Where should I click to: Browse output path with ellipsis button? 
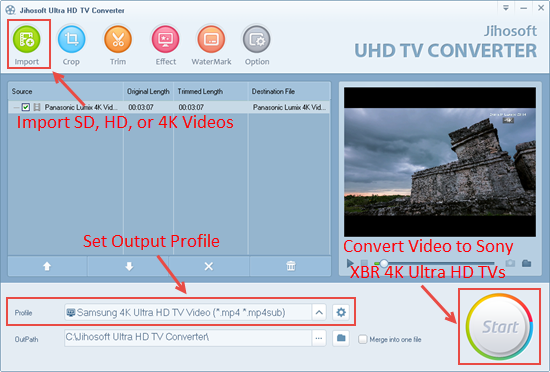coord(318,338)
